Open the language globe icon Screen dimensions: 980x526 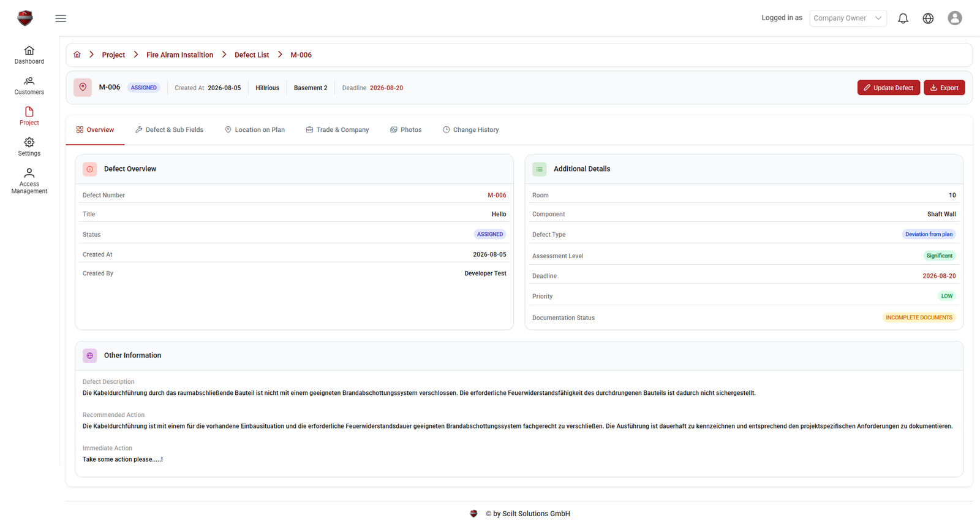coord(928,18)
